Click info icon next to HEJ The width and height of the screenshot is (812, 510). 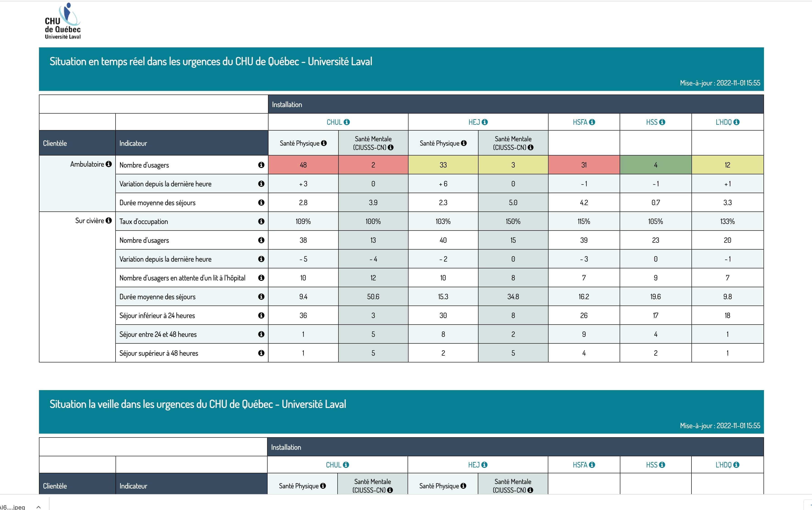(485, 122)
